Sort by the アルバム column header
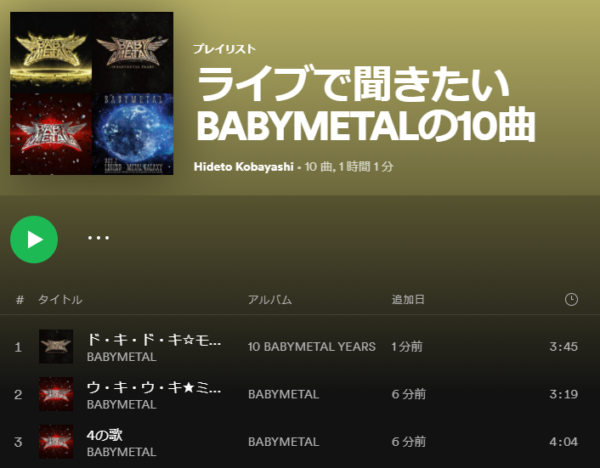 click(270, 300)
